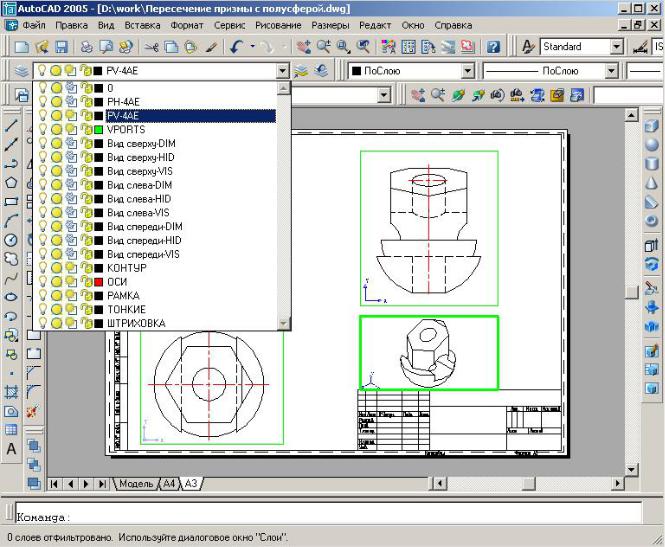Click red color swatch of ОСИ layer
The height and width of the screenshot is (547, 665).
(x=98, y=282)
